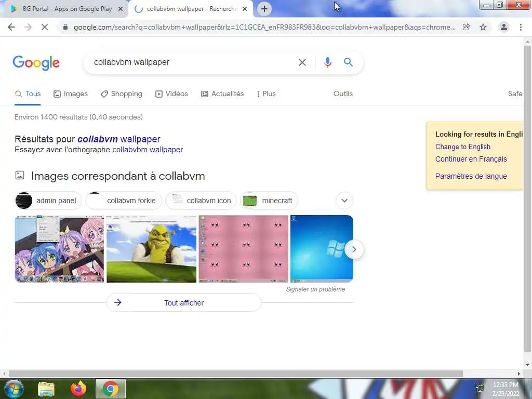This screenshot has height=399, width=532.
Task: Select the collabvm icon filter chip
Action: [x=201, y=201]
